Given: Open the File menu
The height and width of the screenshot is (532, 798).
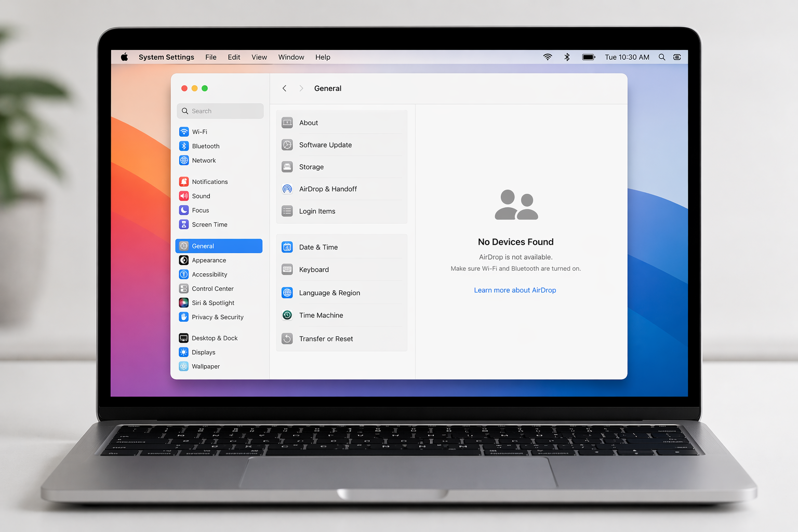Looking at the screenshot, I should pos(211,57).
